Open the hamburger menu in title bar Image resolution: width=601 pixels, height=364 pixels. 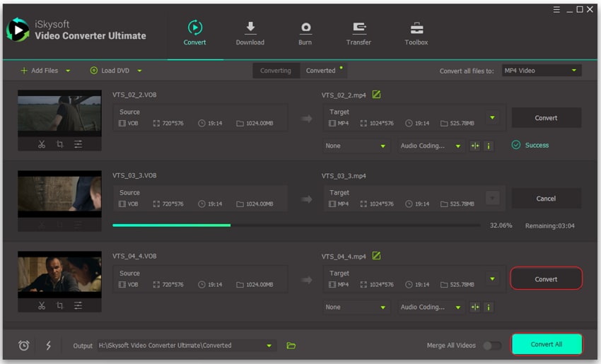[556, 10]
